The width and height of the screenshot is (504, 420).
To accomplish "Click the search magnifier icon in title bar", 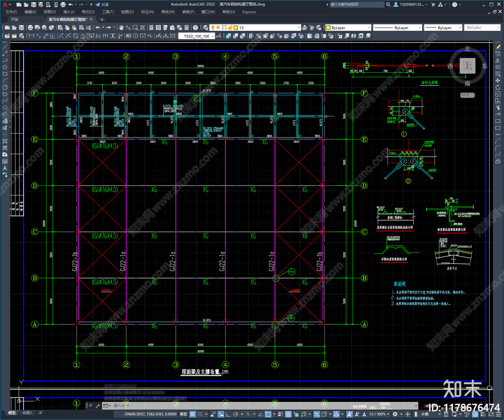I will pos(388,4).
